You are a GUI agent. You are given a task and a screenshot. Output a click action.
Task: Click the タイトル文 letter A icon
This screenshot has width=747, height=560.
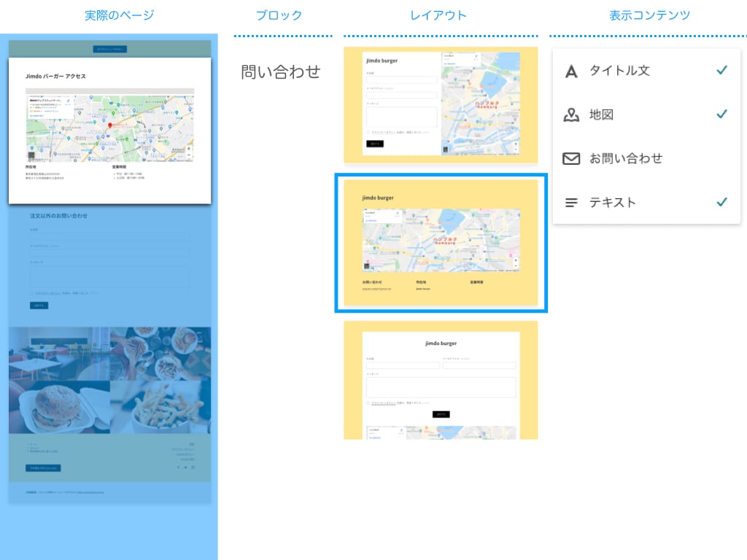pos(572,71)
